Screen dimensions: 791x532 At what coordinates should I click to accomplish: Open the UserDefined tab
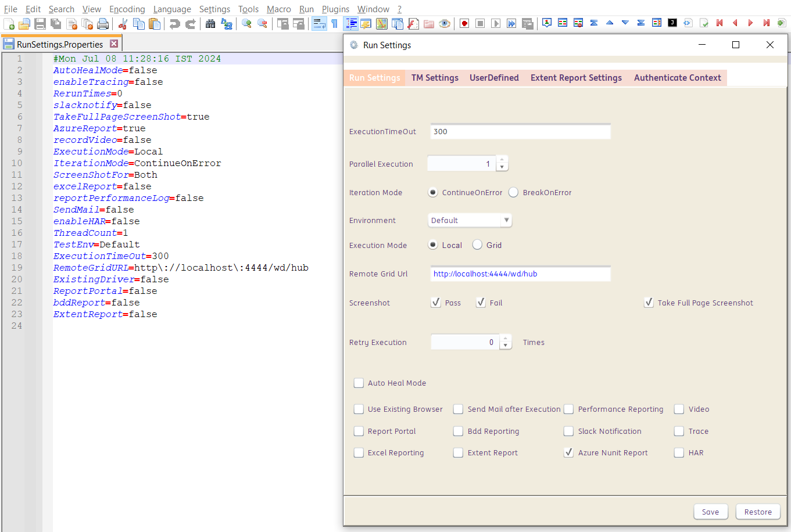(x=494, y=78)
